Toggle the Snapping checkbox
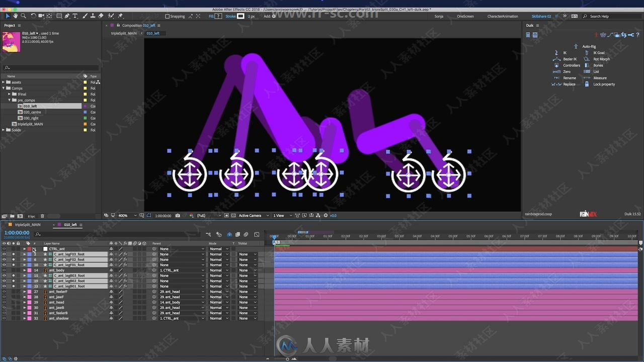Screen dimensions: 644x362 point(168,16)
